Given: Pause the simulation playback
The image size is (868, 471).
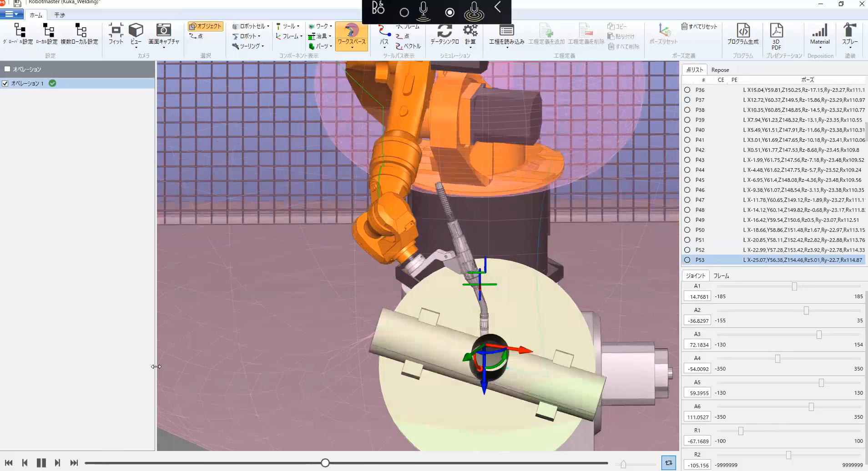Looking at the screenshot, I should (x=41, y=463).
